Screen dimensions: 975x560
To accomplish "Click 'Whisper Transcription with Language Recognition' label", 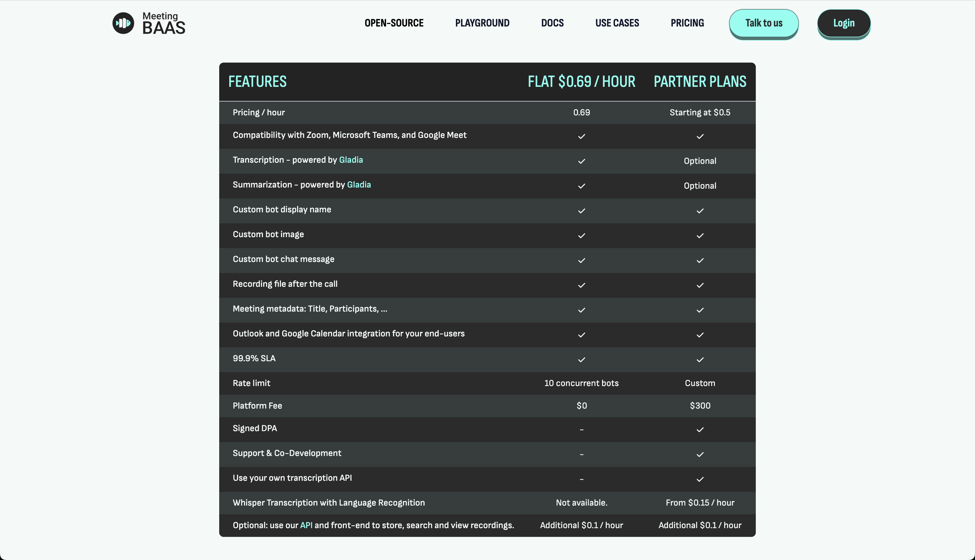I will click(x=329, y=503).
